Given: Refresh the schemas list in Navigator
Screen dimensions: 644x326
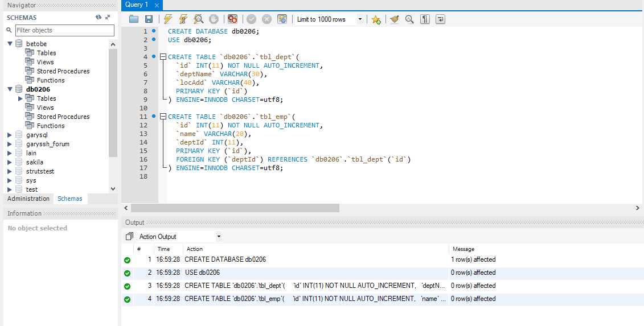Looking at the screenshot, I should [x=98, y=18].
